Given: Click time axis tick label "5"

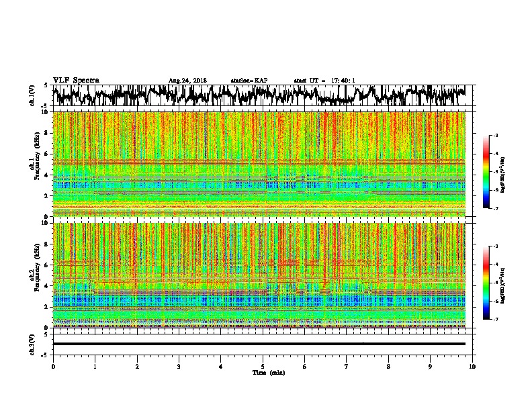Looking at the screenshot, I should (263, 367).
